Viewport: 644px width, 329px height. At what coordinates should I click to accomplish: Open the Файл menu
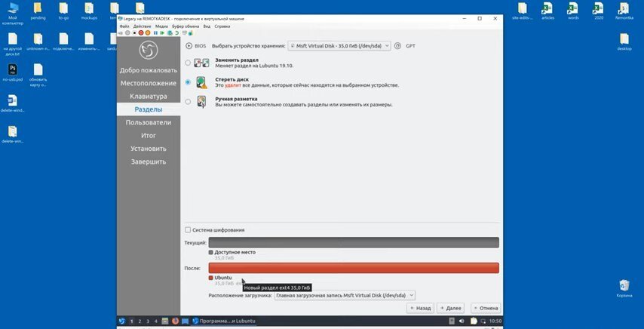pos(124,26)
